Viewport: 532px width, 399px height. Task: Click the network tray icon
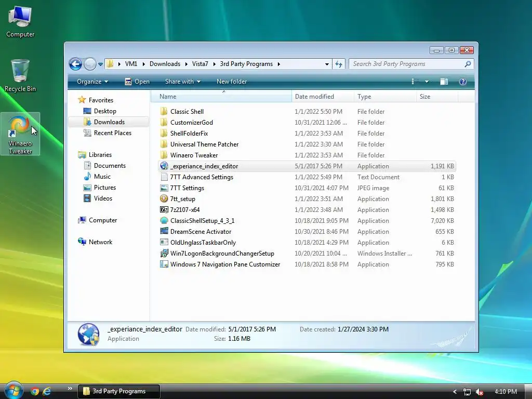467,392
